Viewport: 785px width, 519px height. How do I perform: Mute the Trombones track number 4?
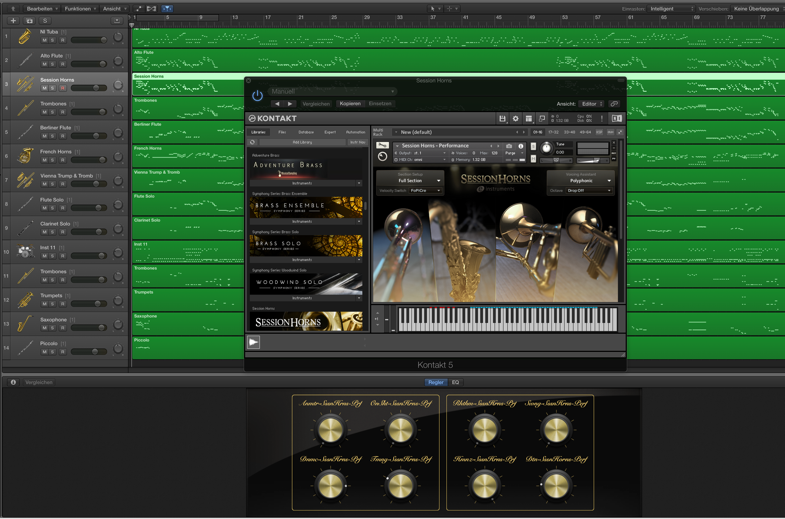[44, 112]
